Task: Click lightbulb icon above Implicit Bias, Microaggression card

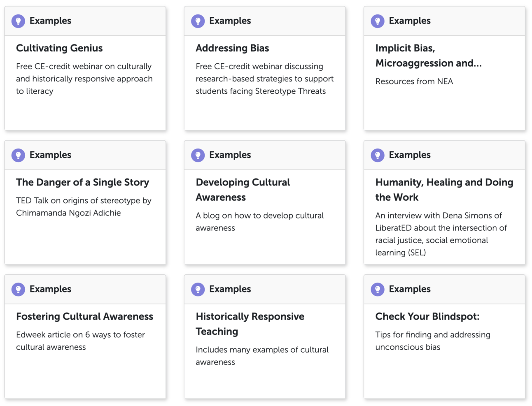Action: click(x=378, y=21)
